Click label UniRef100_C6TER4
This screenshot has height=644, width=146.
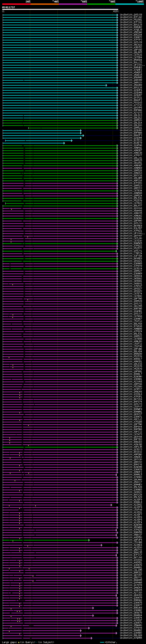131,58
